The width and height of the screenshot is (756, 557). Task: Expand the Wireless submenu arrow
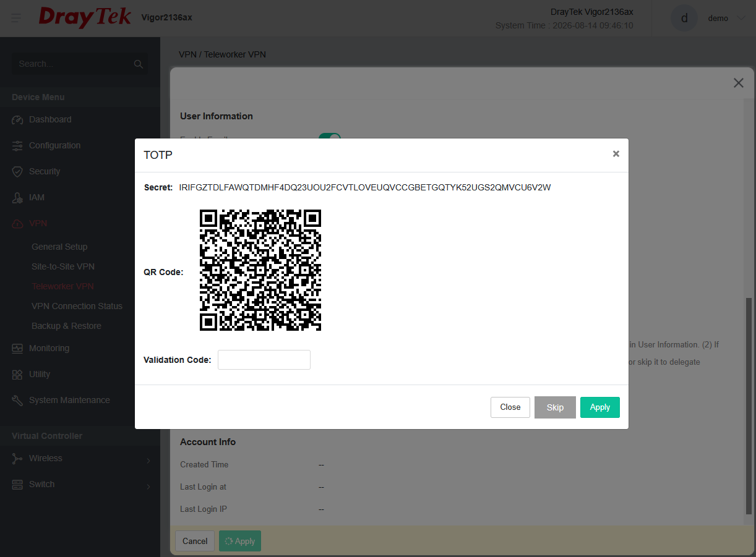(148, 460)
